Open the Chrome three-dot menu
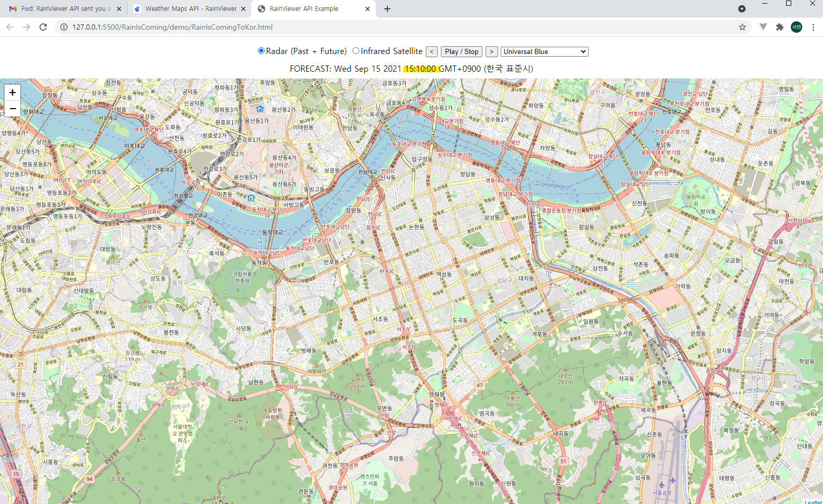 (x=813, y=27)
